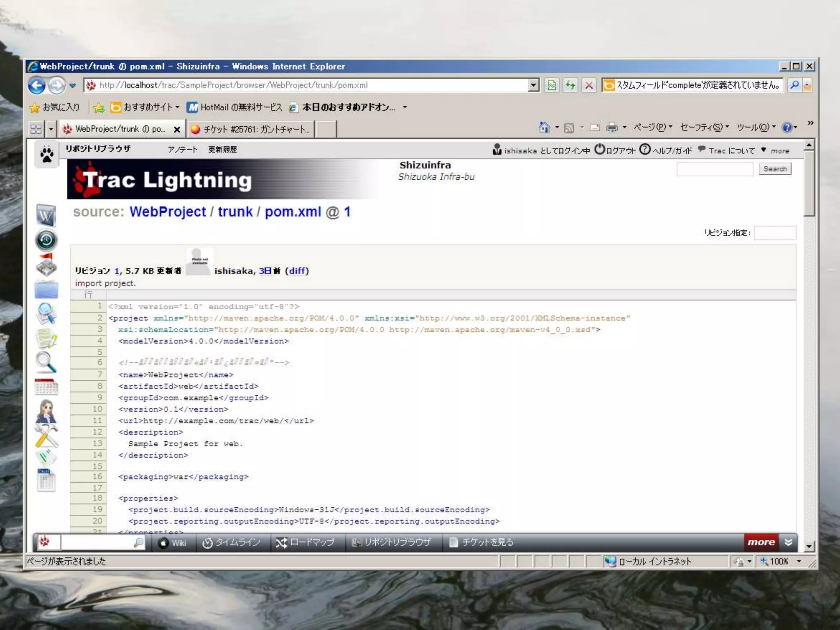Screen dimensions: 840x630
Task: Click the リビジョン指定 revision input field
Action: 775,233
